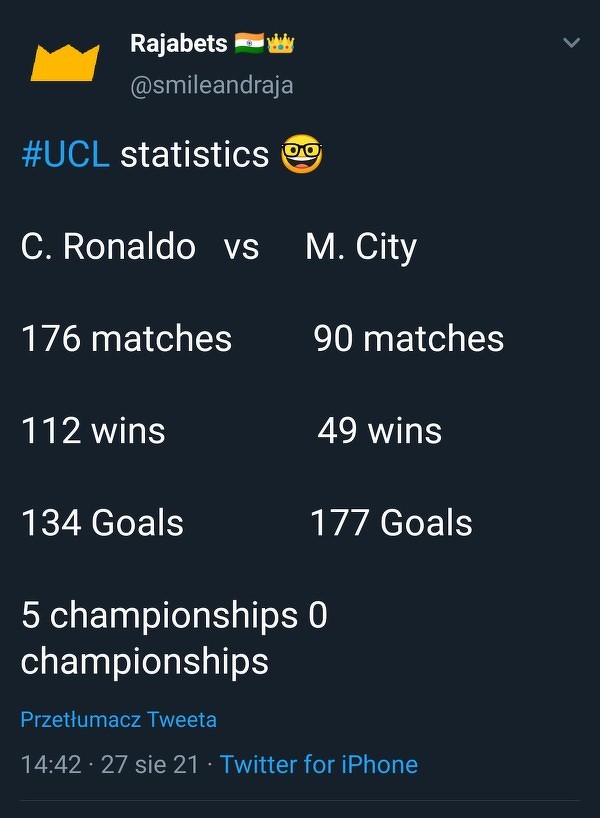
Task: Open the Rajabets crown profile avatar
Action: [65, 62]
